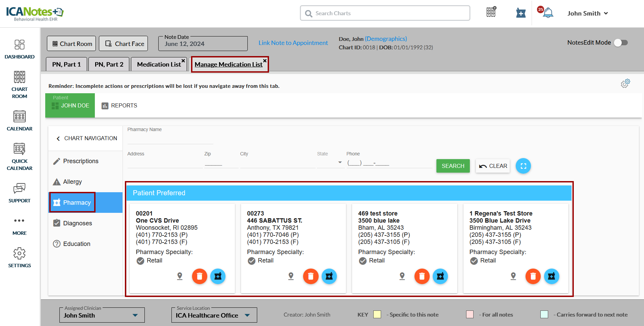
Task: Switch to the PN, Part 2 tab
Action: (109, 64)
